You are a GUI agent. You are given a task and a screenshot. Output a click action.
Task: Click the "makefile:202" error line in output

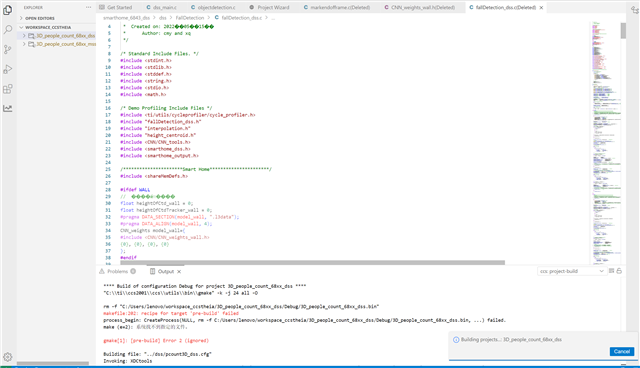click(171, 313)
